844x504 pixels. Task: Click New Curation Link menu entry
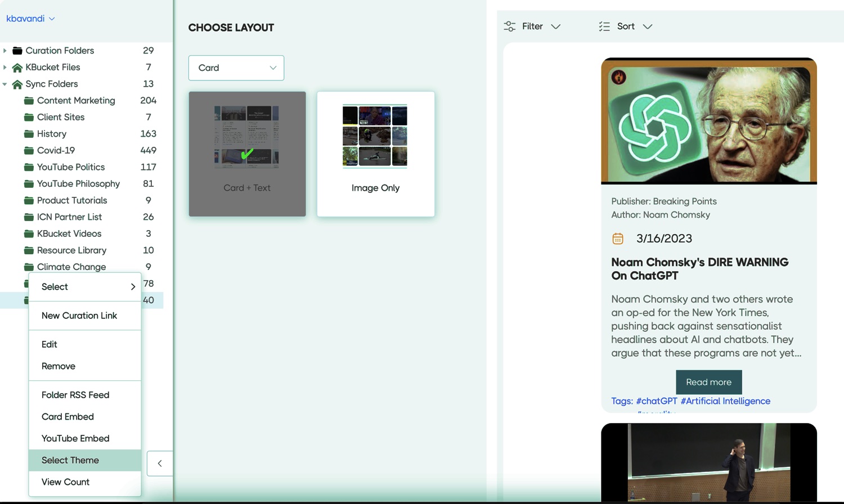click(x=79, y=316)
